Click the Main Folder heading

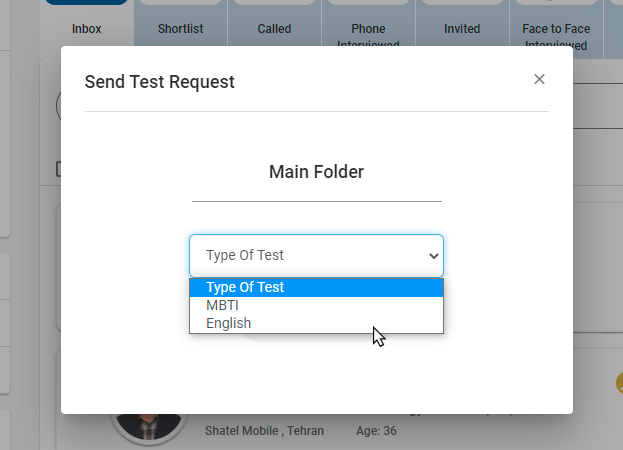point(316,172)
